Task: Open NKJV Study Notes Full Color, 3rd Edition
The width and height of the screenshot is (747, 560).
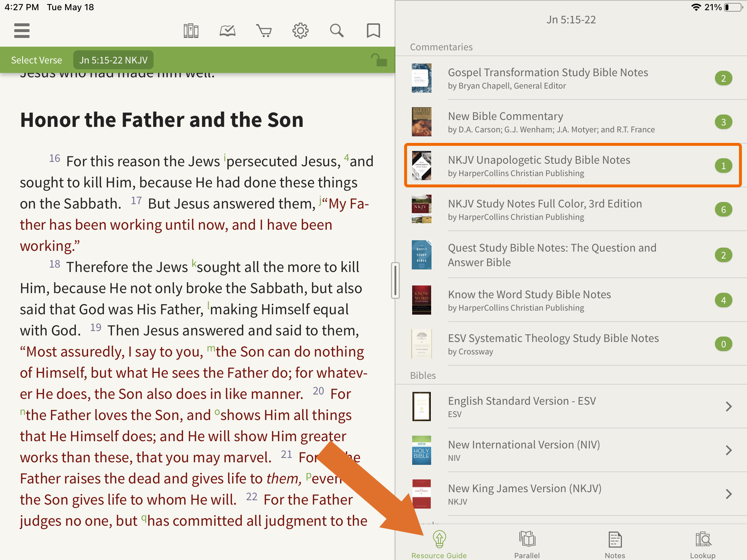Action: [571, 209]
